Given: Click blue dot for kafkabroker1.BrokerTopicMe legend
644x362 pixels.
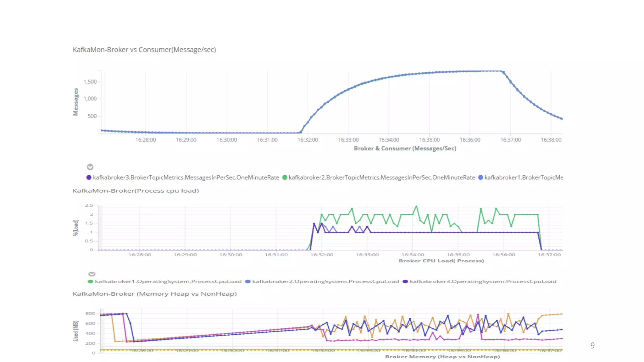Looking at the screenshot, I should (x=480, y=178).
